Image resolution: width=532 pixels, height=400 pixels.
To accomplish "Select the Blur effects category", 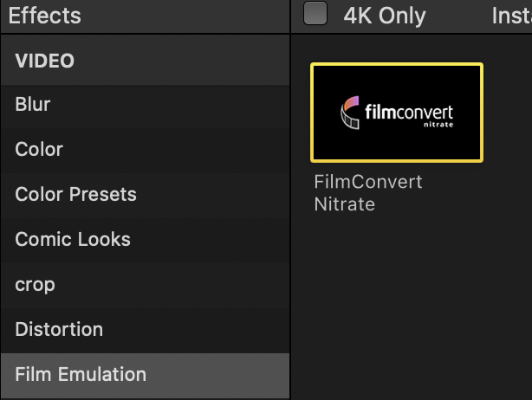I will pyautogui.click(x=33, y=105).
